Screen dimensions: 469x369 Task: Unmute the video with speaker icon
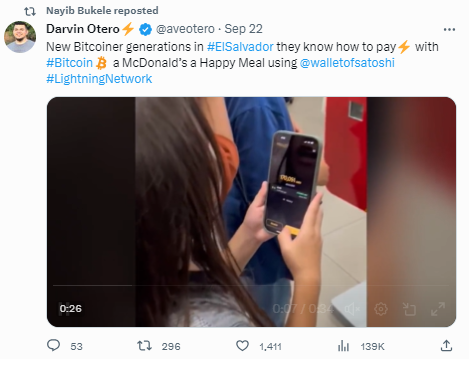pos(352,309)
